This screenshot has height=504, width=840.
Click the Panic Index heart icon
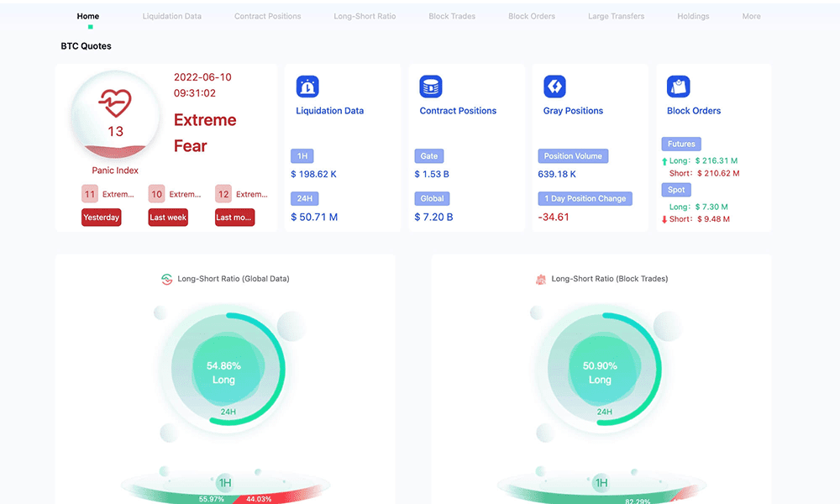115,102
